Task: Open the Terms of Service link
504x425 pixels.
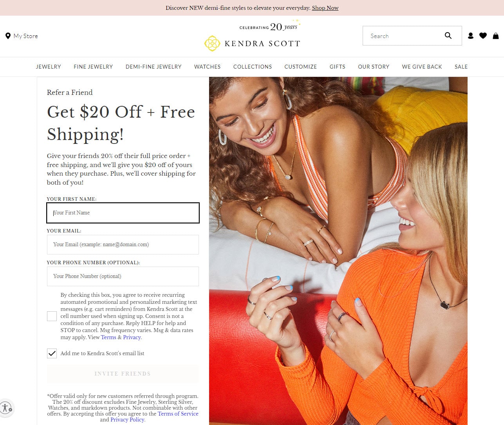Action: (x=178, y=414)
